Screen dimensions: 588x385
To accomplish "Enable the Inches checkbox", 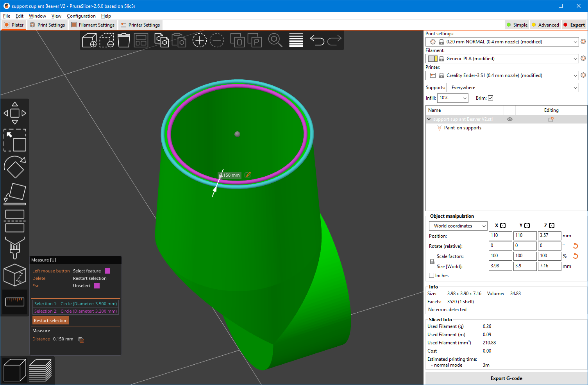I will (x=432, y=276).
